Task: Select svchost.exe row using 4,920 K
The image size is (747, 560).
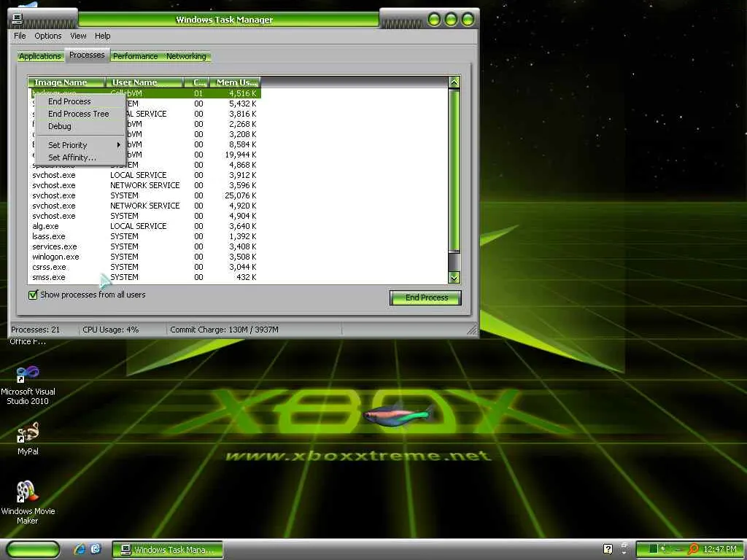Action: click(x=144, y=206)
